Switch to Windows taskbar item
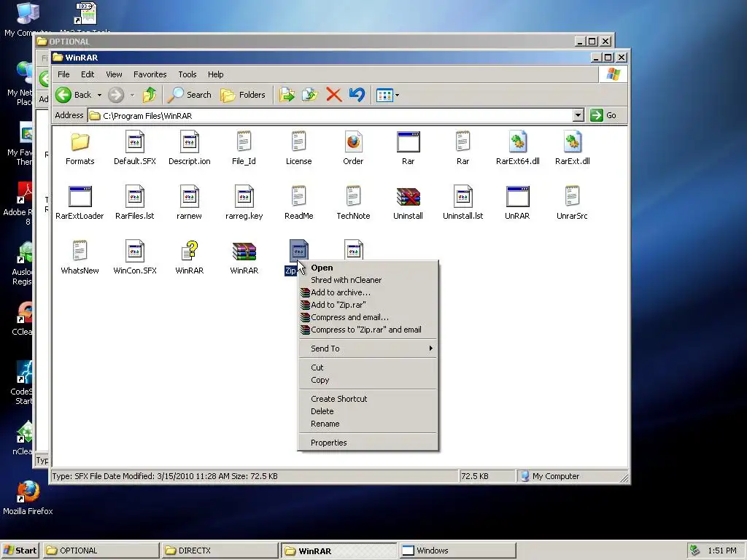The image size is (747, 560). point(457,551)
